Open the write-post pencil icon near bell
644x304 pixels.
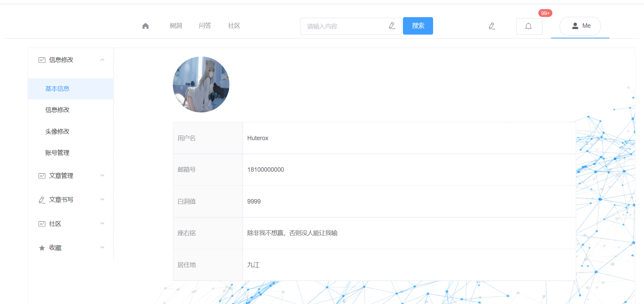[492, 26]
